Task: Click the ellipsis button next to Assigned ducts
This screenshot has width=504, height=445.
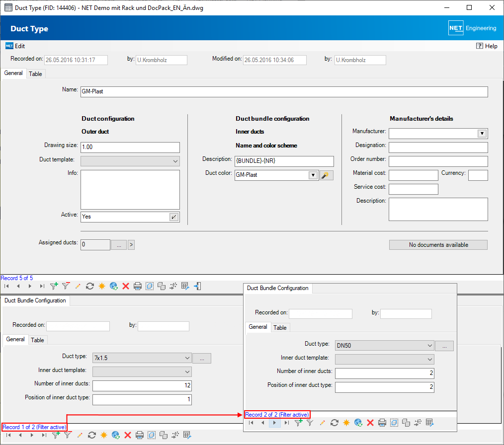Action: [118, 244]
